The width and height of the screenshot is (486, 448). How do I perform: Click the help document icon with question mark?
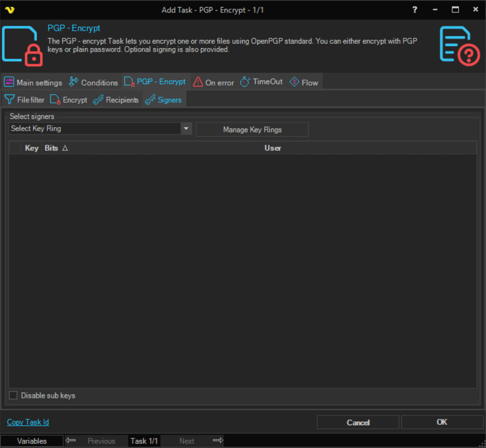[x=459, y=46]
